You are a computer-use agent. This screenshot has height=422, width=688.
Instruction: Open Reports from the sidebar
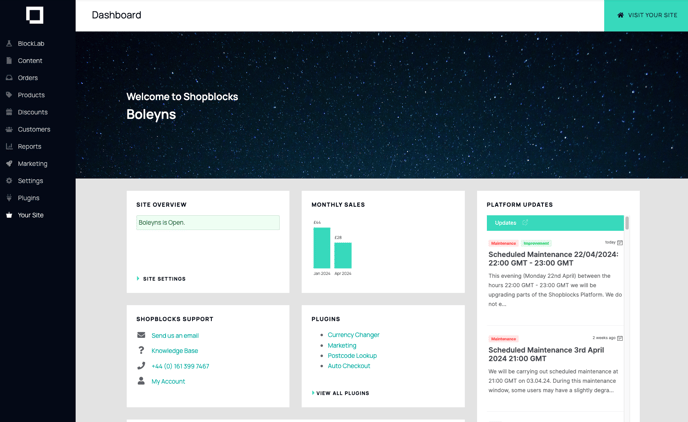(x=29, y=147)
